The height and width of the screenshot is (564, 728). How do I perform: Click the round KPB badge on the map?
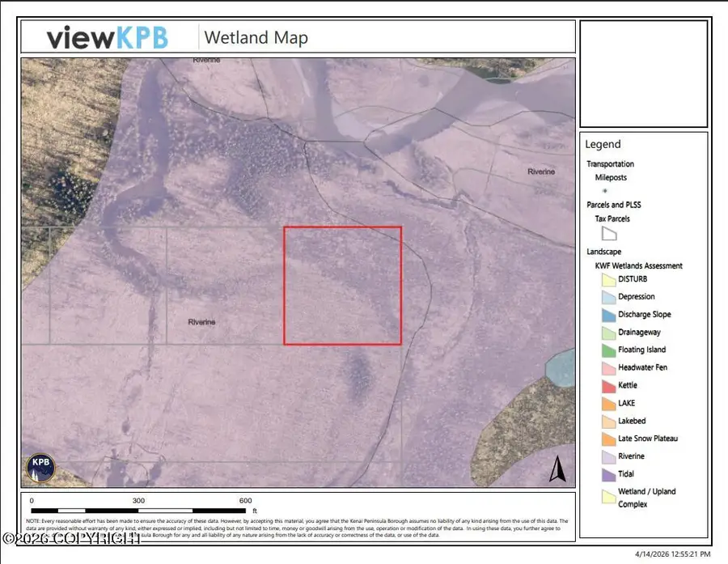(x=39, y=467)
